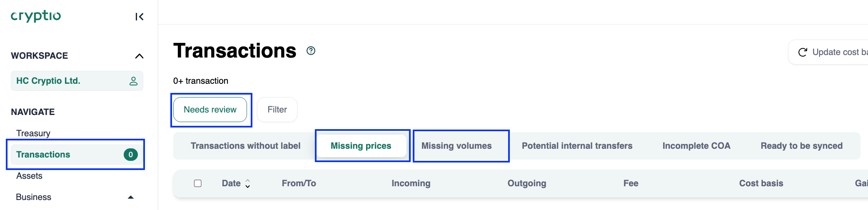
Task: Collapse the Business section arrow
Action: coord(131,197)
